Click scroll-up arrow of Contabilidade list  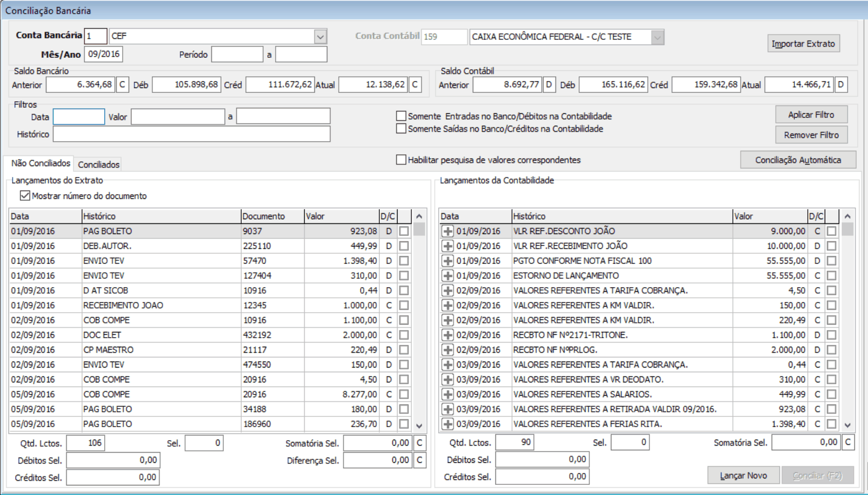coord(847,216)
